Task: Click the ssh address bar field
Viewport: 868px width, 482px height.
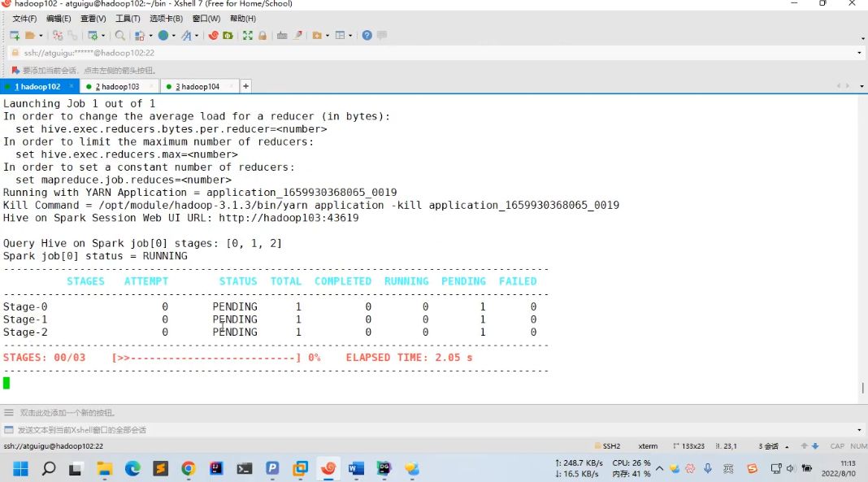Action: (x=406, y=53)
